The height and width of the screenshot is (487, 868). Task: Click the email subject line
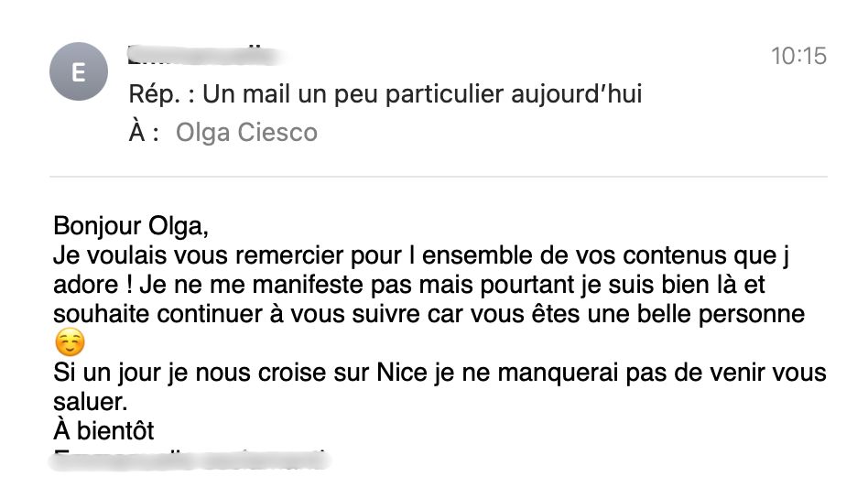pyautogui.click(x=385, y=93)
